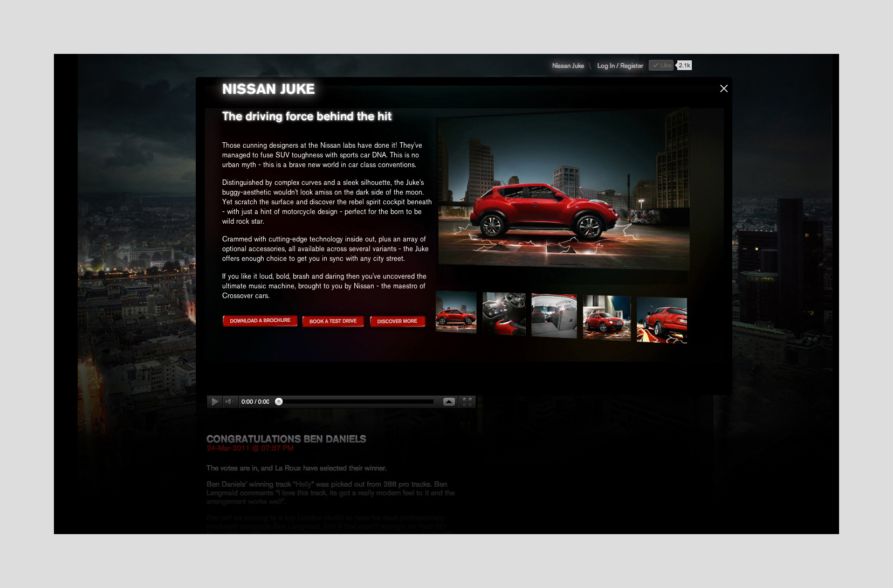Click the 0:00 / 0:00 time display
Image resolution: width=893 pixels, height=588 pixels.
pos(255,402)
